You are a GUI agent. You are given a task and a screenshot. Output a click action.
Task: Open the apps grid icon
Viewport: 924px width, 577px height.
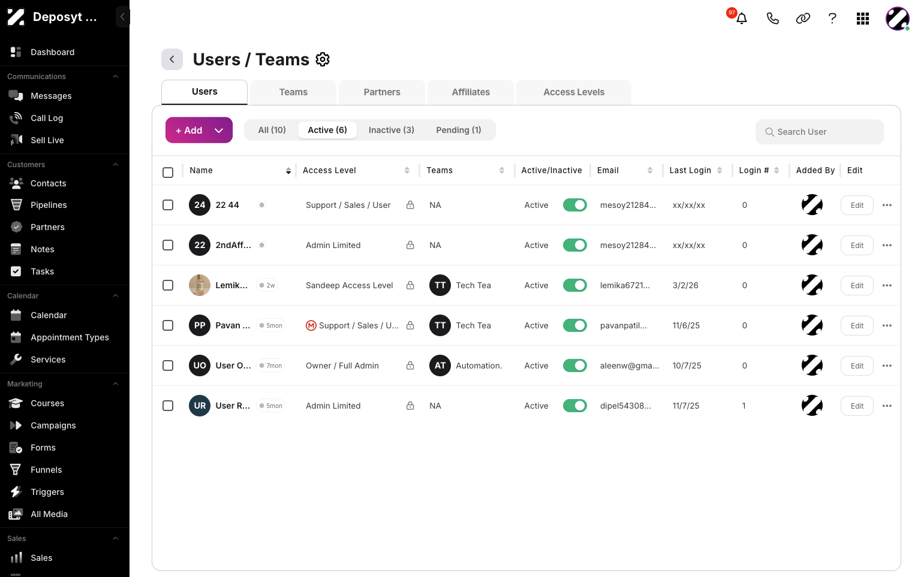point(863,19)
